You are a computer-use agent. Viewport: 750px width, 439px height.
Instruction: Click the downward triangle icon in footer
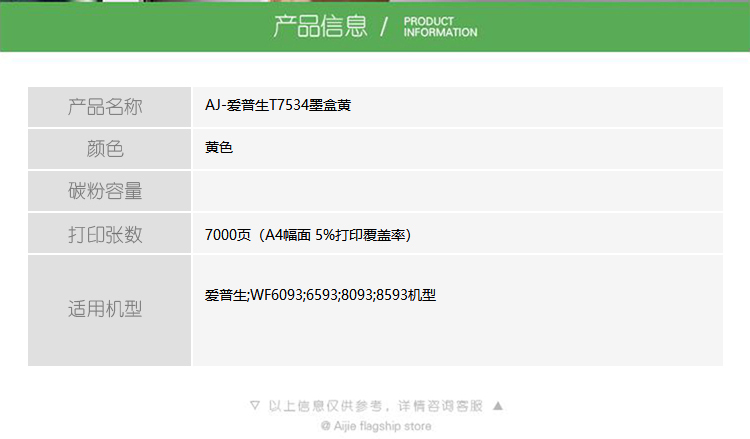(x=255, y=406)
